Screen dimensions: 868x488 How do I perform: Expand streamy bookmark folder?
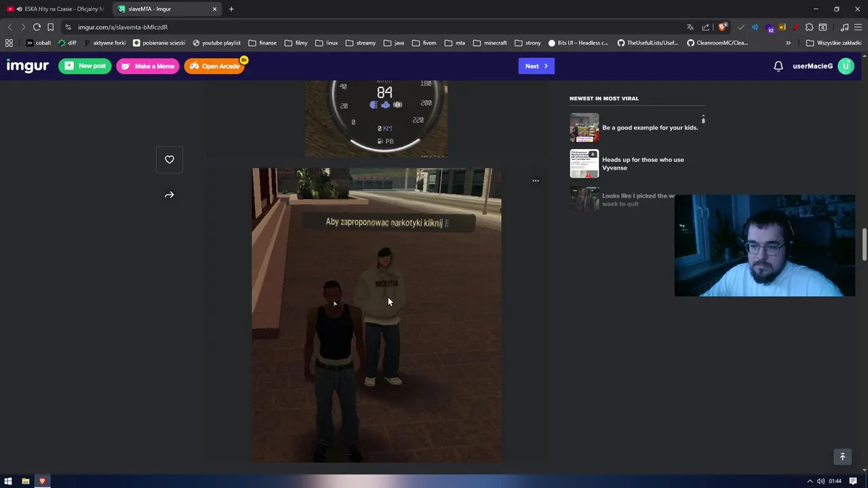[x=360, y=43]
